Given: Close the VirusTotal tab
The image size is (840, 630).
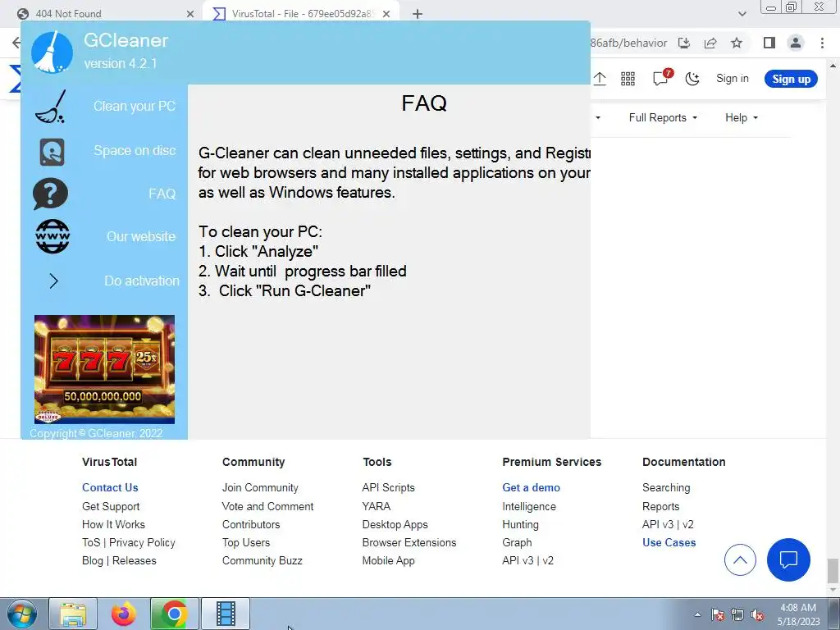Looking at the screenshot, I should click(386, 14).
